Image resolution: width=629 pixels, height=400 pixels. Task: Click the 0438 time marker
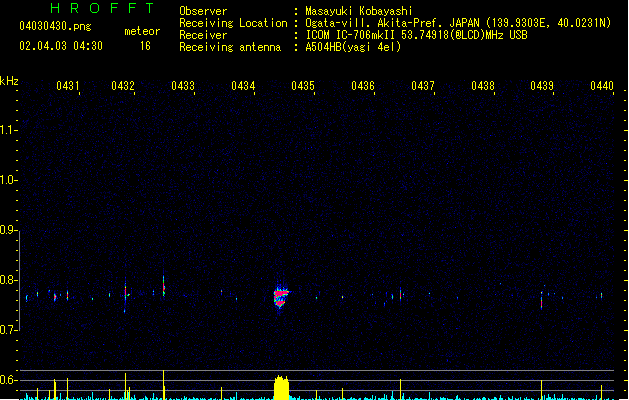483,86
